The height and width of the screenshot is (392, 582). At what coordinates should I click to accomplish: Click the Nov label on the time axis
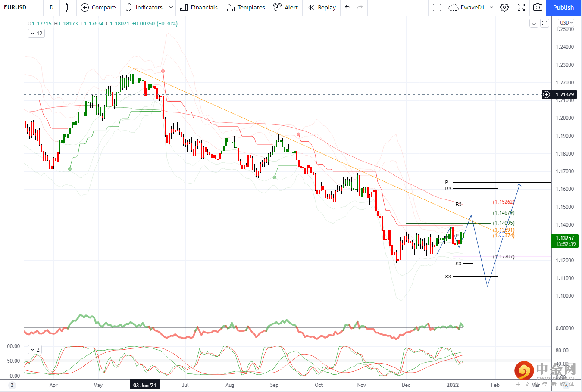[x=361, y=385]
